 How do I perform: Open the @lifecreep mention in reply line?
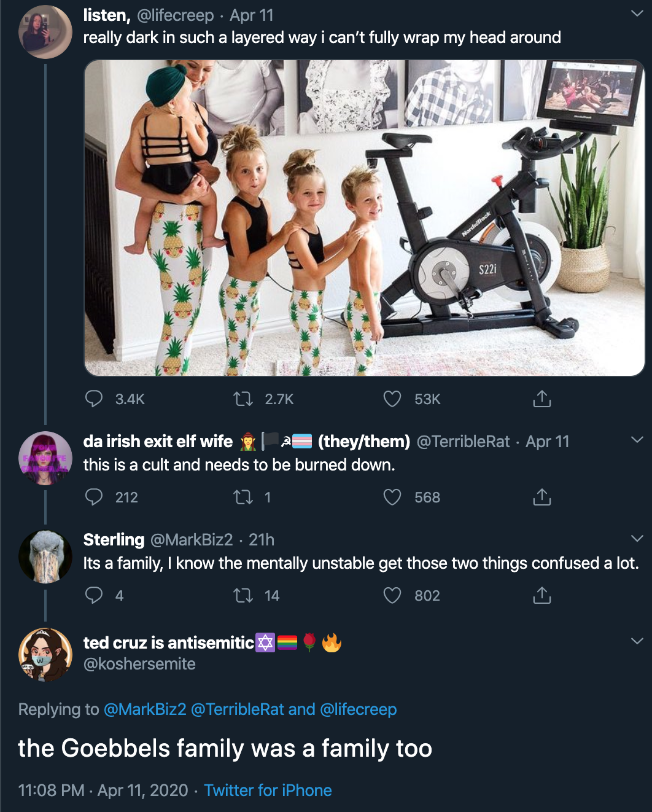[x=358, y=709]
